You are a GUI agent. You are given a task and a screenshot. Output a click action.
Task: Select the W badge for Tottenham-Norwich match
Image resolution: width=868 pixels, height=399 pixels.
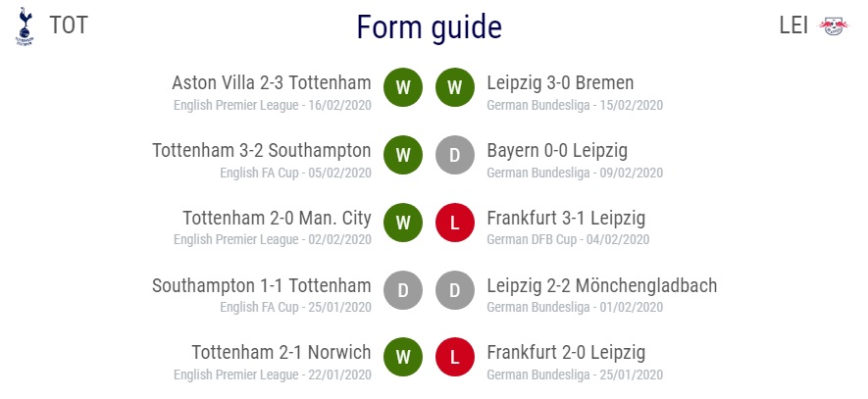pyautogui.click(x=403, y=357)
